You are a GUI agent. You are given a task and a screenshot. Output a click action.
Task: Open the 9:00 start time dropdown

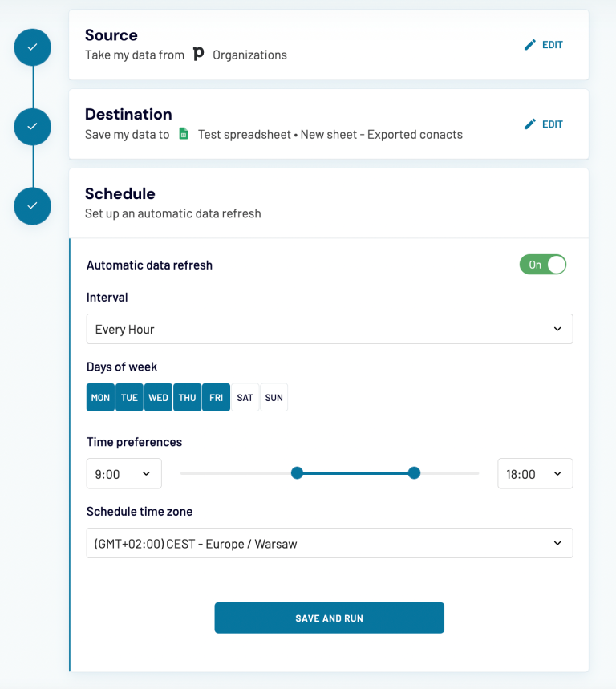(x=124, y=473)
